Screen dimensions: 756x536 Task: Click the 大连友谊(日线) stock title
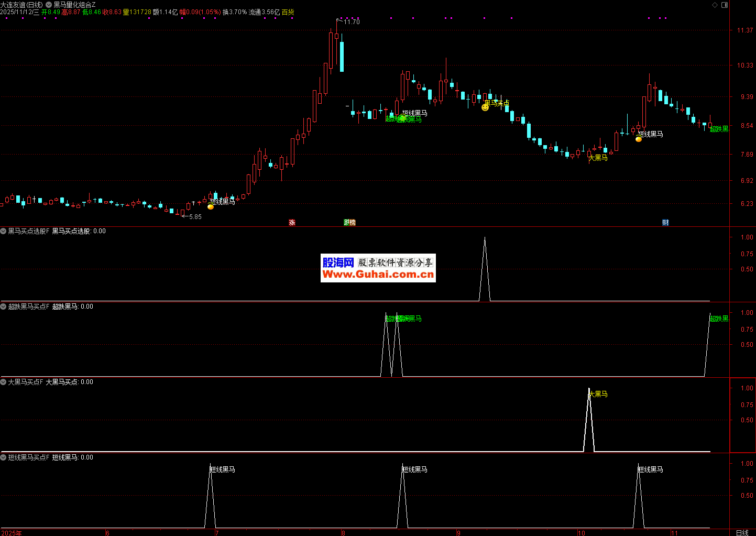(x=21, y=5)
